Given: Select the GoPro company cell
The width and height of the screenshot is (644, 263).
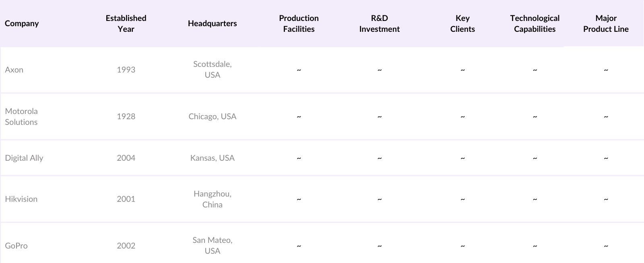Looking at the screenshot, I should [17, 246].
